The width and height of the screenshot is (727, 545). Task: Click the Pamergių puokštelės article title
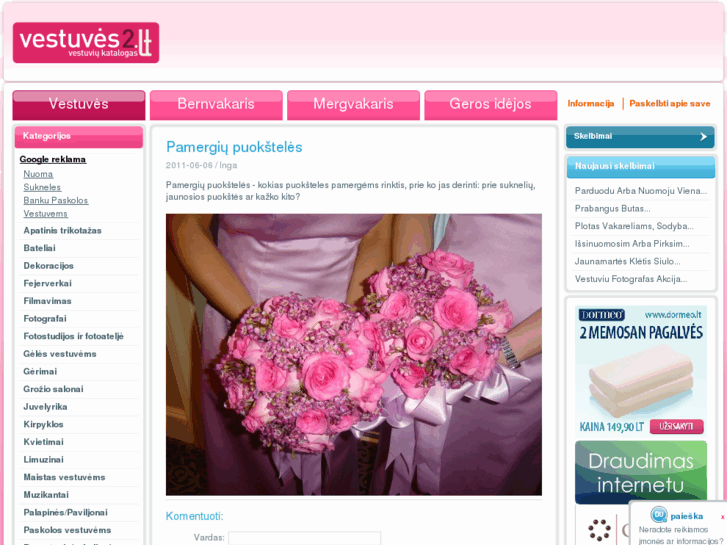[x=234, y=147]
